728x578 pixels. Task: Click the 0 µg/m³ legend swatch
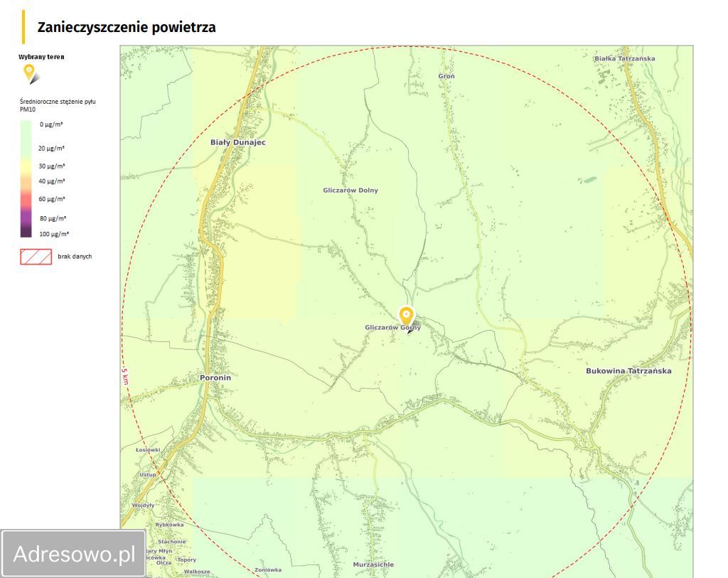(27, 124)
